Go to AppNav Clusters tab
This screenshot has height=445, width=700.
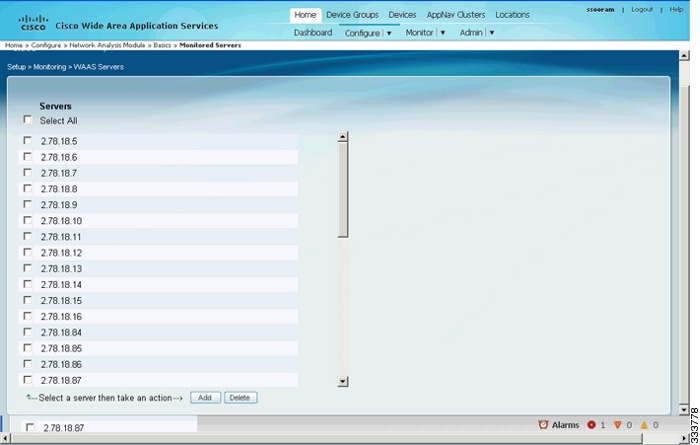point(456,15)
